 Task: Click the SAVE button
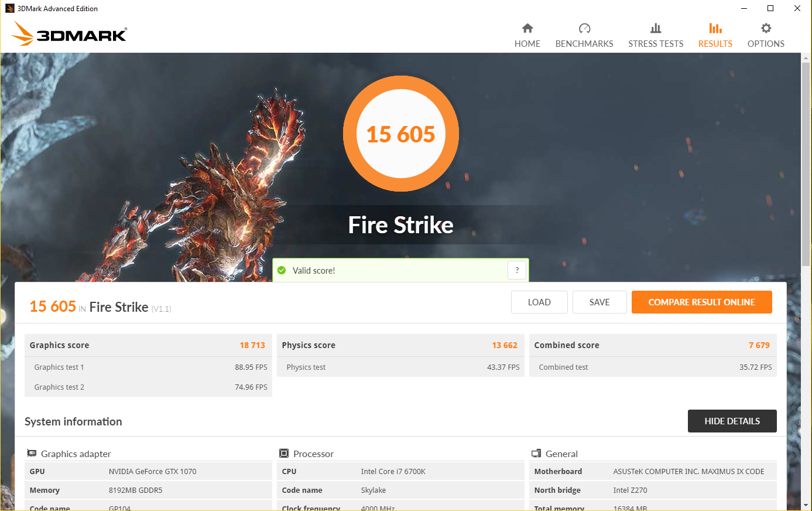point(599,302)
